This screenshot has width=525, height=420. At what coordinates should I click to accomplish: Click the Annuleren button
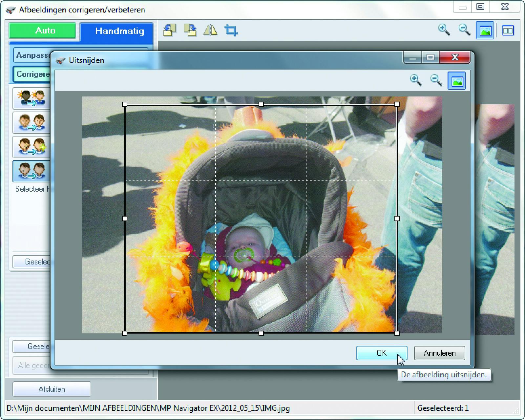pos(439,353)
